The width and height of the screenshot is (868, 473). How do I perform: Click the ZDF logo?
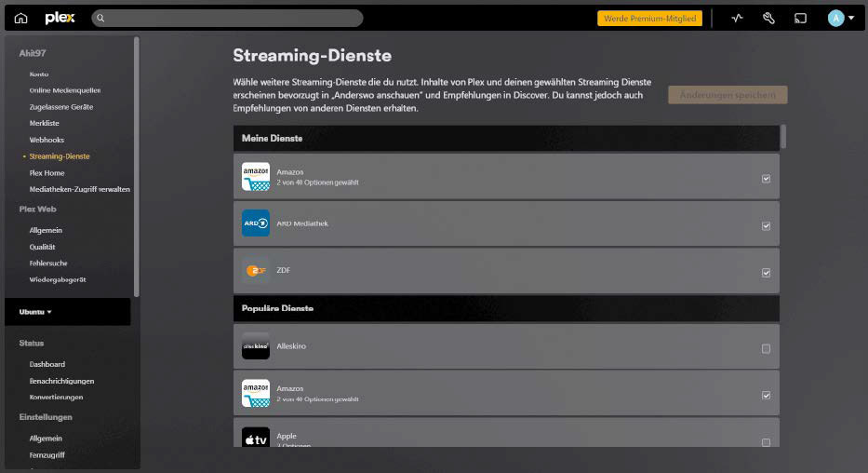coord(256,270)
